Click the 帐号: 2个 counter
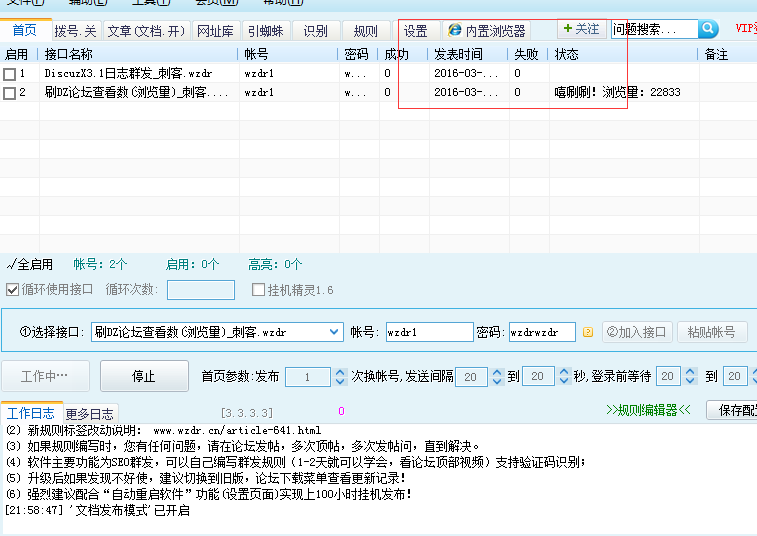 coord(100,264)
